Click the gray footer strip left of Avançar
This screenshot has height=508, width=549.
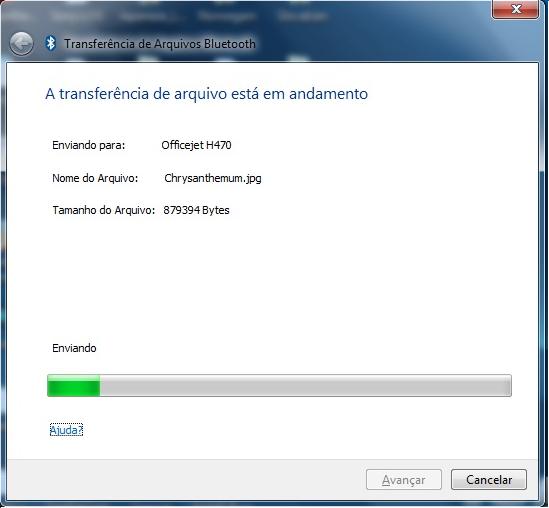186,480
